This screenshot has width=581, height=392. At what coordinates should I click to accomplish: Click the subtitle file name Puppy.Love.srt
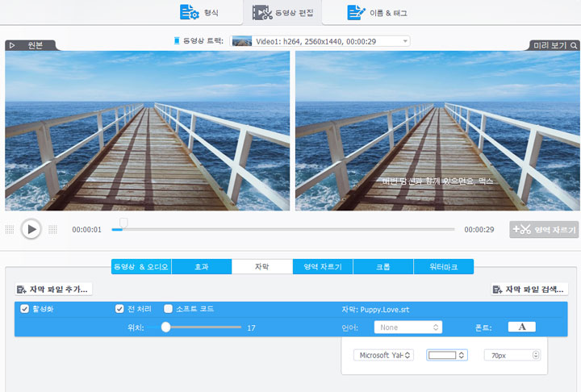pyautogui.click(x=385, y=310)
